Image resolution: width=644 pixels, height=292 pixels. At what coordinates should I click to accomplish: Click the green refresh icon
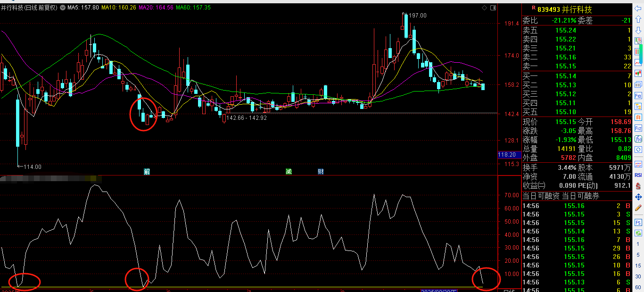tap(639, 233)
